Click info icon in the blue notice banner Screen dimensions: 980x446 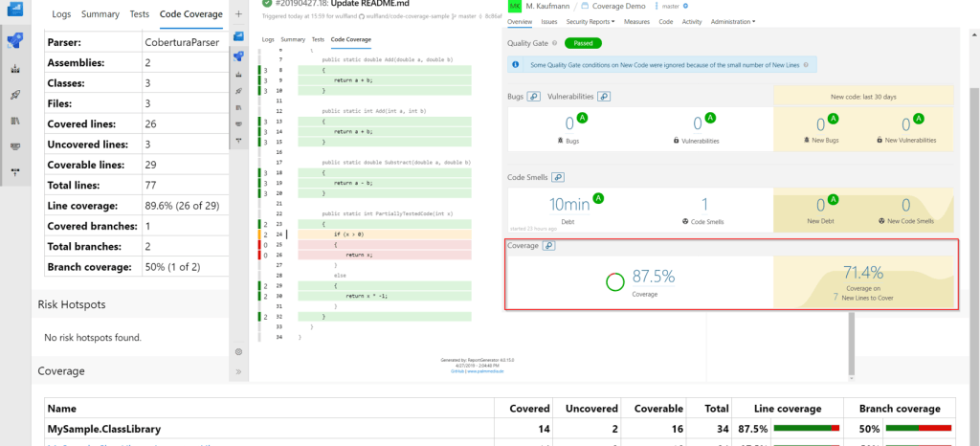point(516,64)
